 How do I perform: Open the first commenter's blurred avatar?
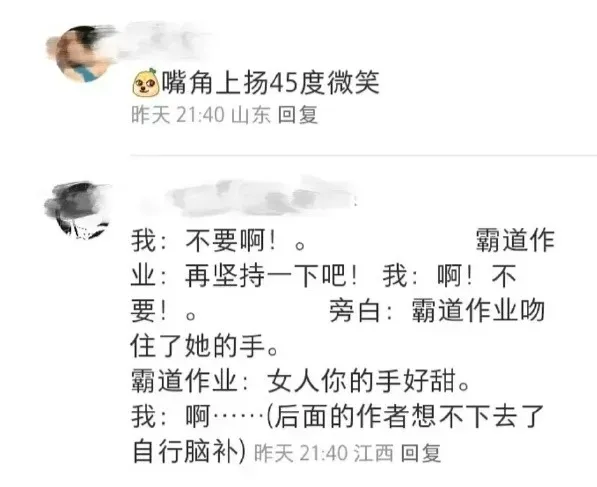point(82,53)
